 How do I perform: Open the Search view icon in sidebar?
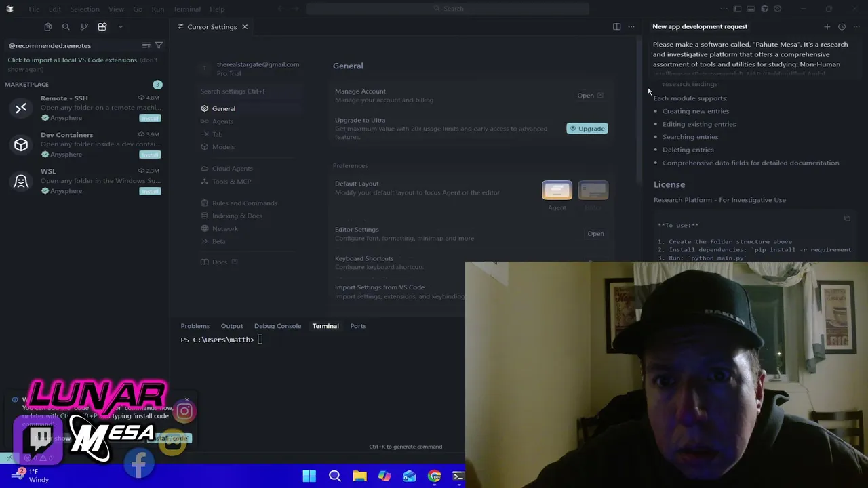click(66, 26)
